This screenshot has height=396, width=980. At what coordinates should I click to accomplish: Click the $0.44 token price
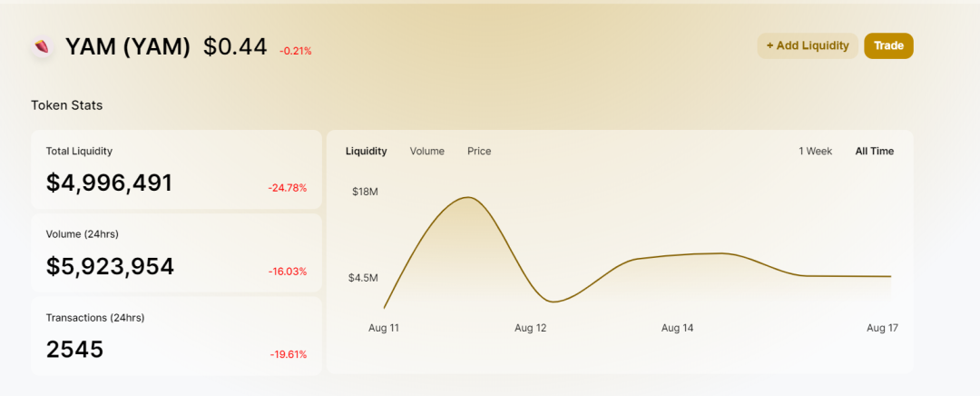pos(235,47)
